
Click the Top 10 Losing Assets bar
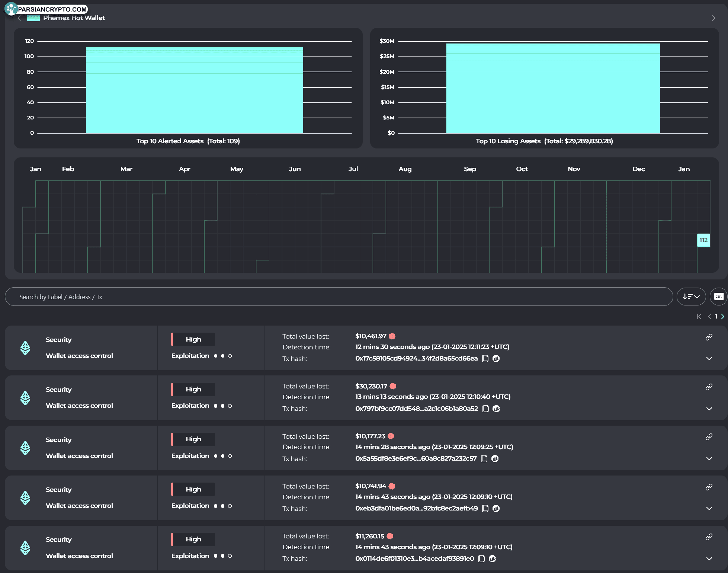coord(553,89)
